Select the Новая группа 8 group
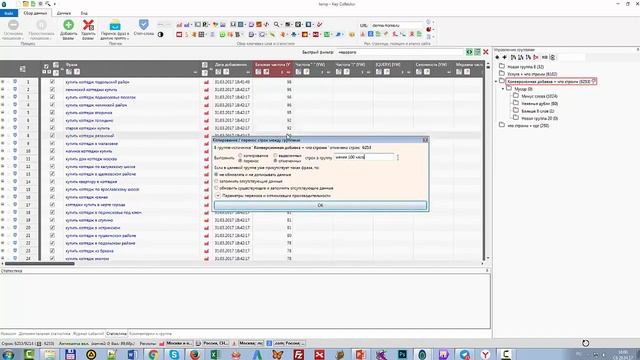The image size is (640, 360). [x=525, y=67]
